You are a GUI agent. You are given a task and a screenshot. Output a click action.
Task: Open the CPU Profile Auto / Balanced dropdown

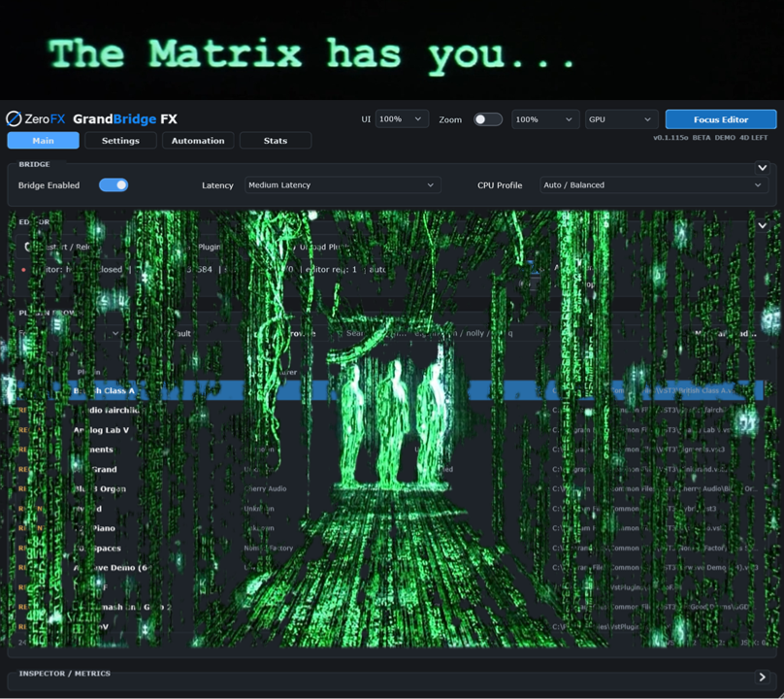[655, 185]
